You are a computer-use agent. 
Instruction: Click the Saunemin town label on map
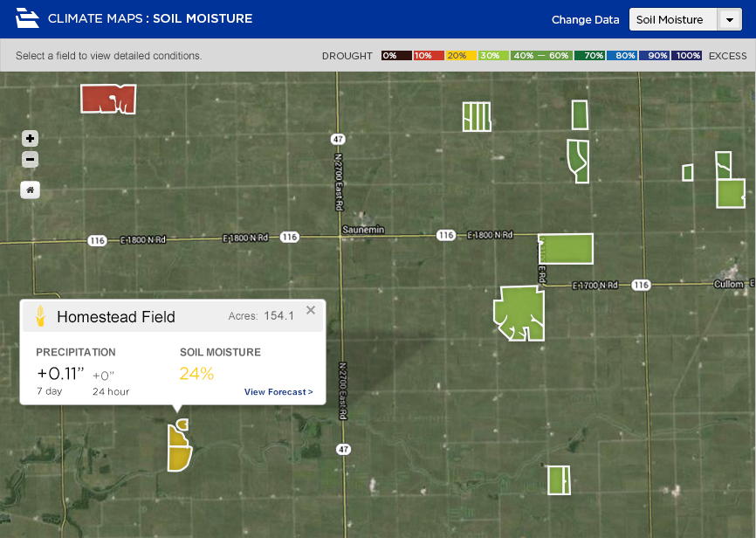(x=362, y=231)
